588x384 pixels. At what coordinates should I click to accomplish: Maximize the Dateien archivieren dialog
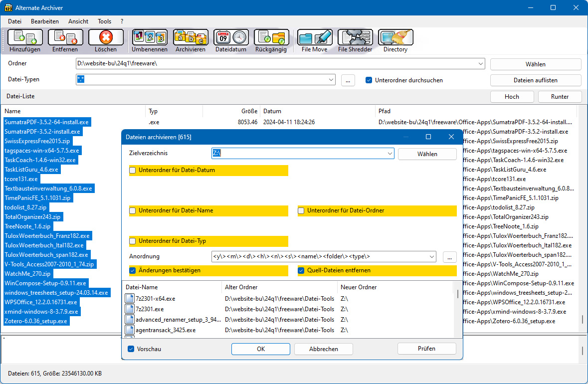428,137
